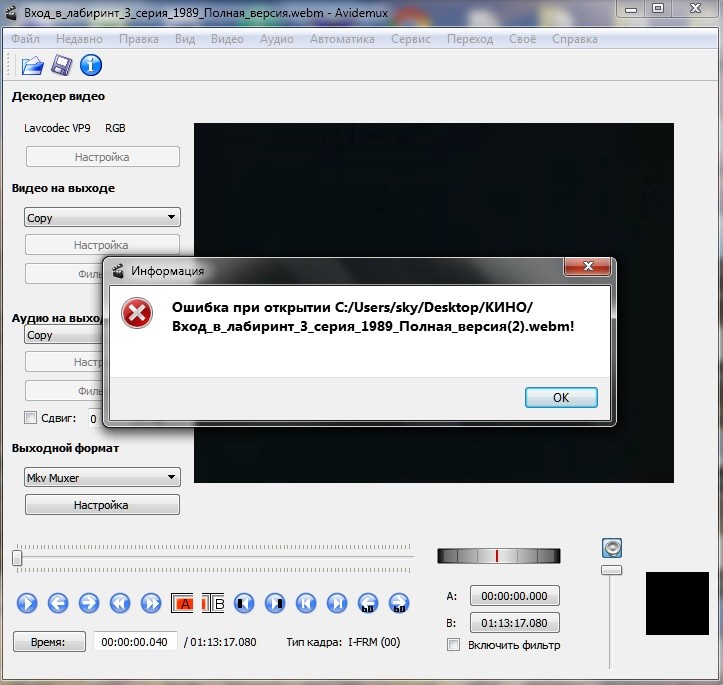
Task: Open the Файл menu
Action: [26, 39]
